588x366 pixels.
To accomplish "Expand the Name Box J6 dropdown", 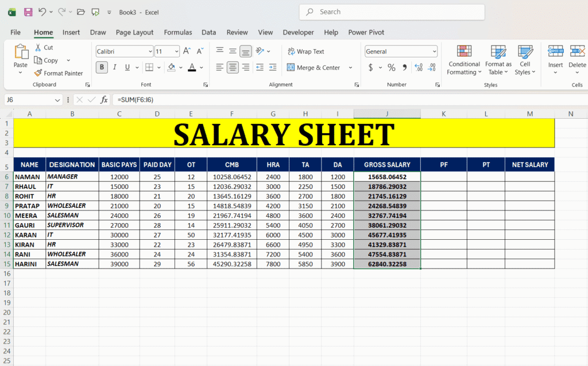I will coord(57,100).
